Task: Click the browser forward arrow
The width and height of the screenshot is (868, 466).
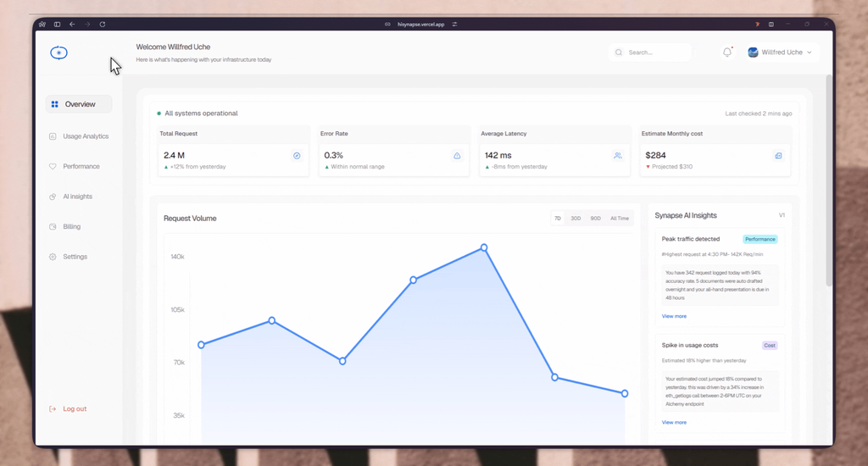Action: pyautogui.click(x=87, y=25)
